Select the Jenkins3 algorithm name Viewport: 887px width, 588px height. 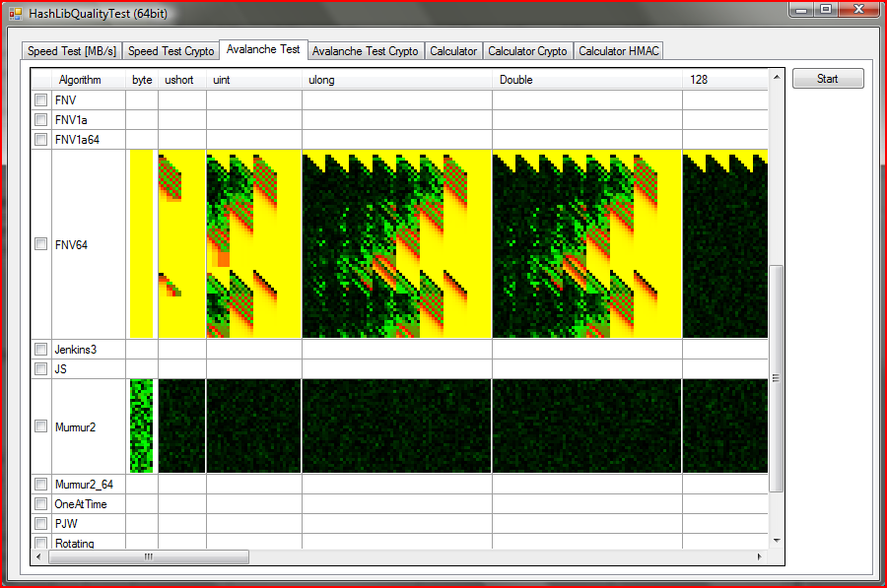click(76, 350)
